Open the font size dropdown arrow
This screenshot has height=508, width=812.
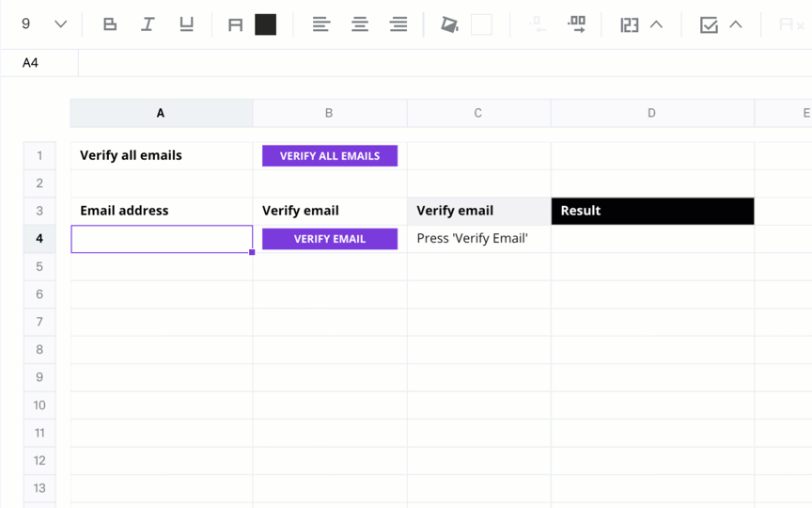click(60, 24)
